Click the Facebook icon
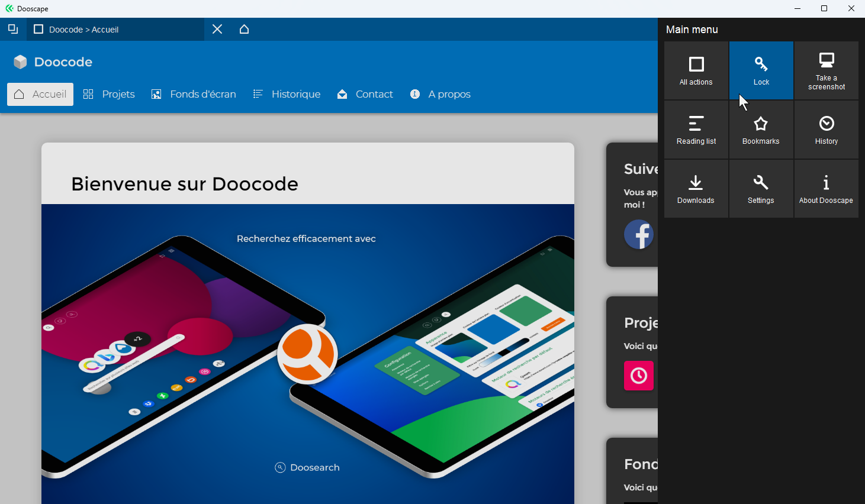 (639, 234)
